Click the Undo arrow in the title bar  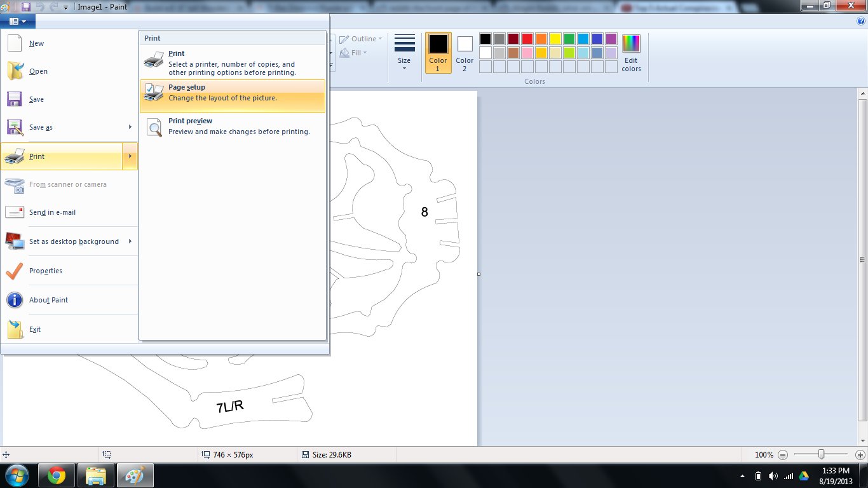(39, 6)
